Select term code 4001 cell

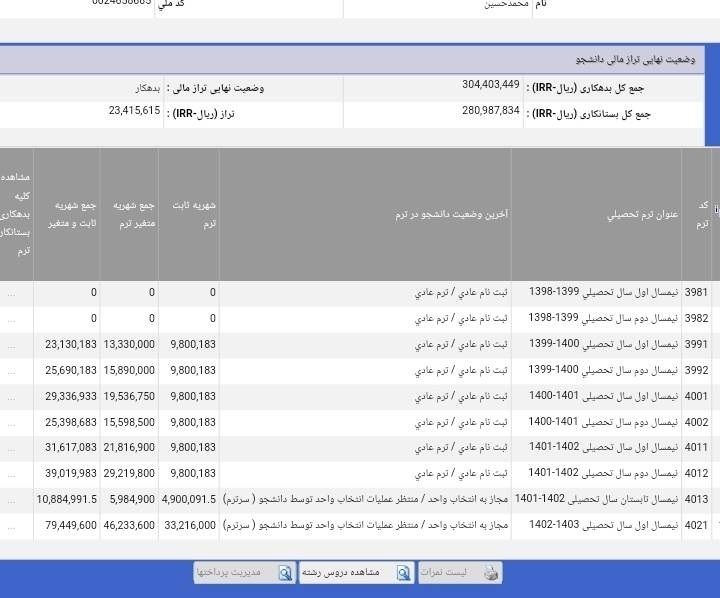tap(696, 396)
